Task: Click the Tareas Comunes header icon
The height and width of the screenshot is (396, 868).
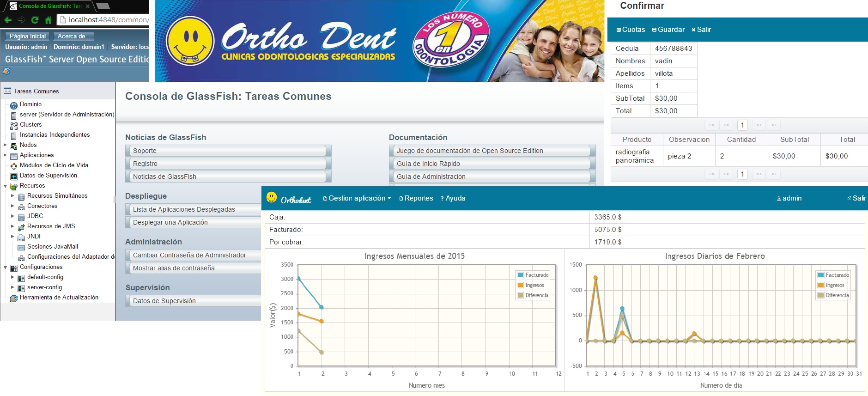Action: tap(7, 91)
